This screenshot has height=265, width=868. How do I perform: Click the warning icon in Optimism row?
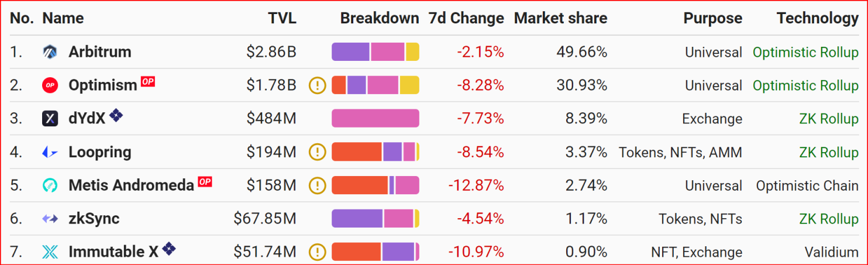pyautogui.click(x=317, y=85)
